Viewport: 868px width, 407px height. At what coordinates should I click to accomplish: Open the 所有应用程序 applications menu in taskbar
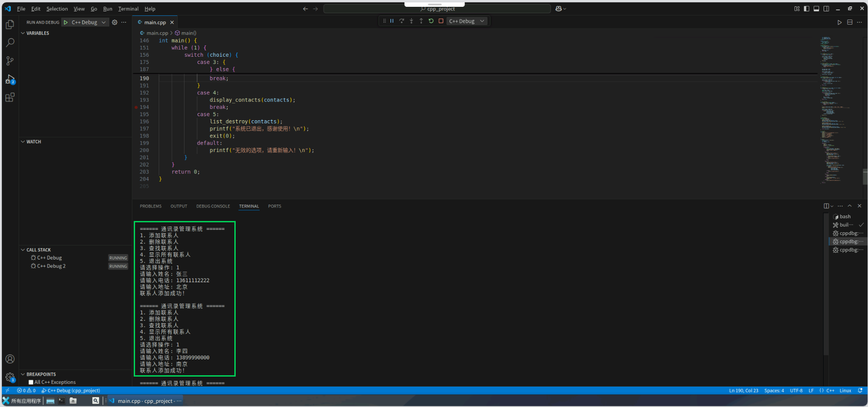tap(22, 401)
